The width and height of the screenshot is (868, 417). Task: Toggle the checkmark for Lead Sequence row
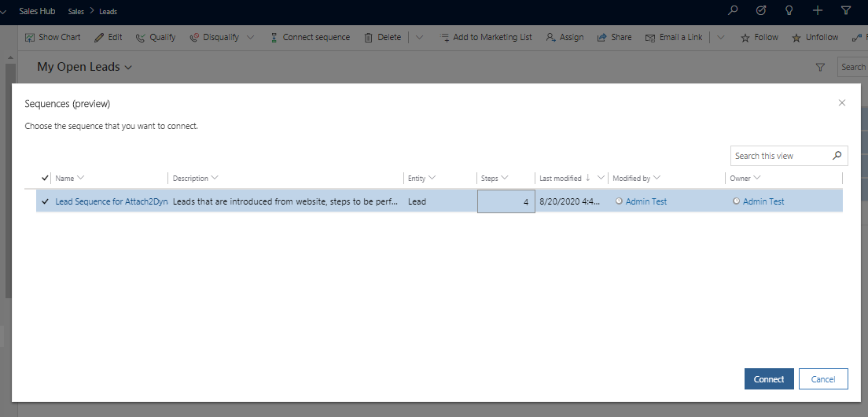pyautogui.click(x=45, y=201)
